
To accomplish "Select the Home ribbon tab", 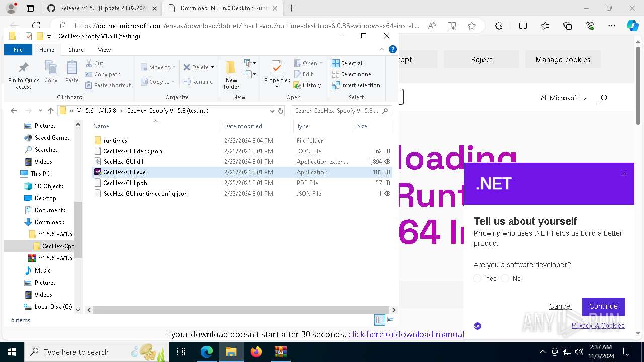I will pyautogui.click(x=47, y=50).
